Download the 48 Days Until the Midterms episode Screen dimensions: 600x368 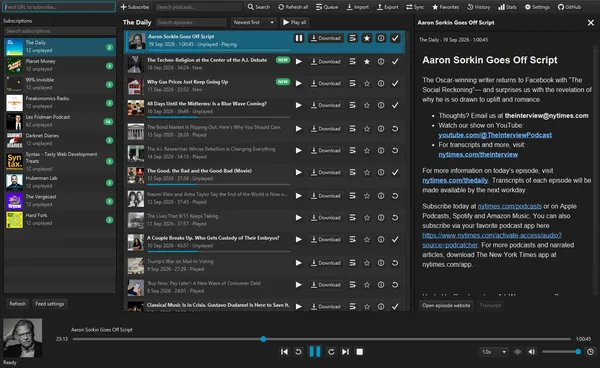325,105
